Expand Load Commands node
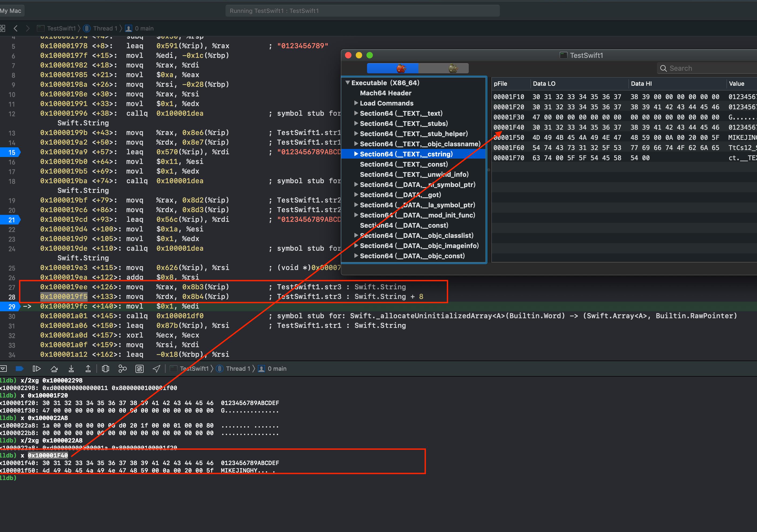Screen dimensions: 757x532 click(x=356, y=103)
